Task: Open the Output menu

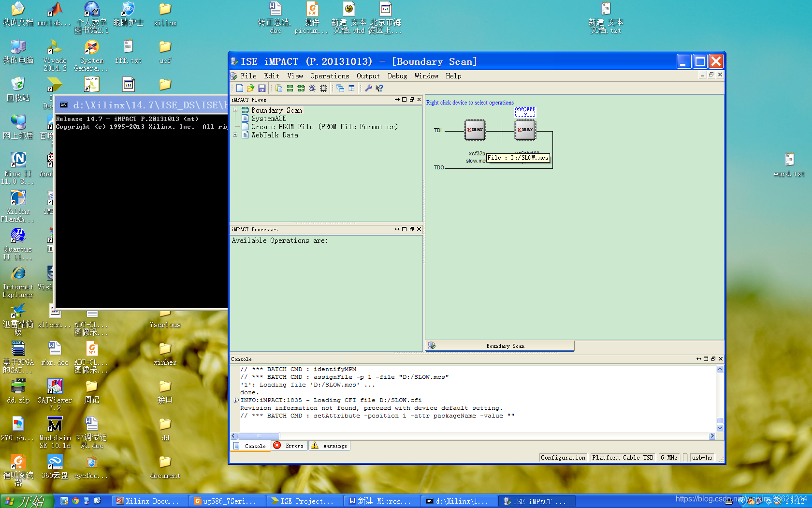Action: 368,76
